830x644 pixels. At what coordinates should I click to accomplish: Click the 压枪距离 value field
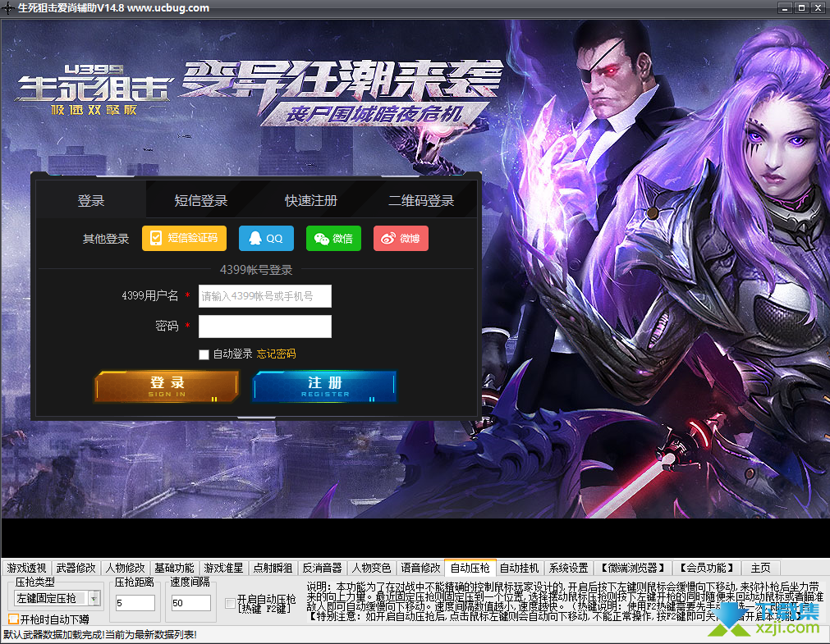click(135, 603)
